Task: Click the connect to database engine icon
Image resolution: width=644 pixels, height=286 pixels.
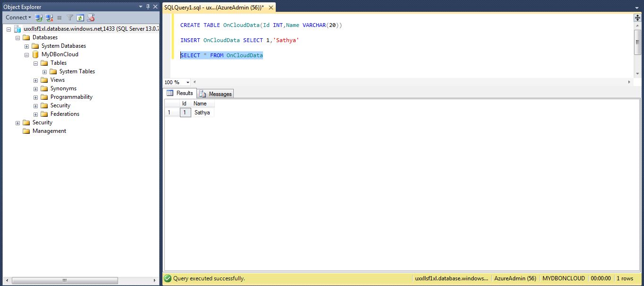Action: pos(39,17)
